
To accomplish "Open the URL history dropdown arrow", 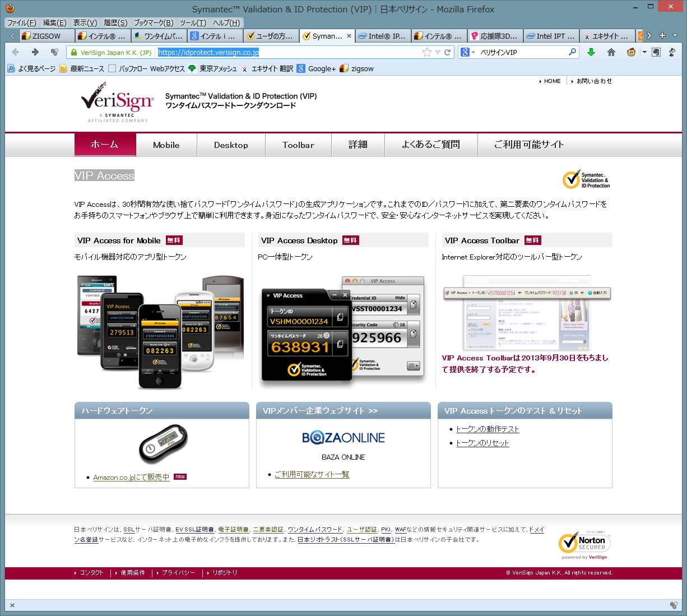I will [x=438, y=52].
